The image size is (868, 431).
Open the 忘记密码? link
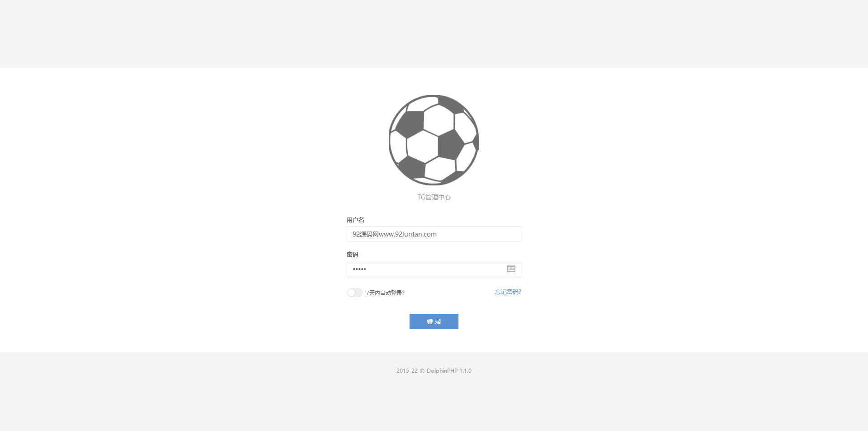click(508, 292)
